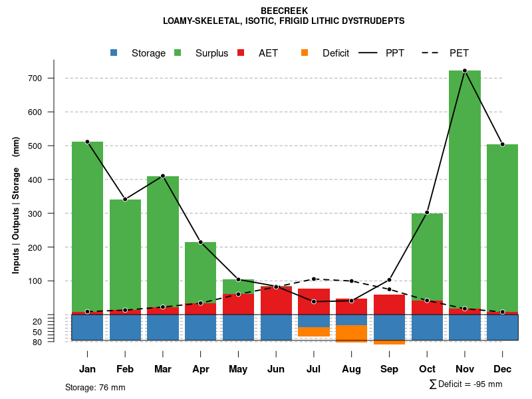Click the November PPT peak data point
Viewport: 532px width, 399px height.
coord(465,70)
